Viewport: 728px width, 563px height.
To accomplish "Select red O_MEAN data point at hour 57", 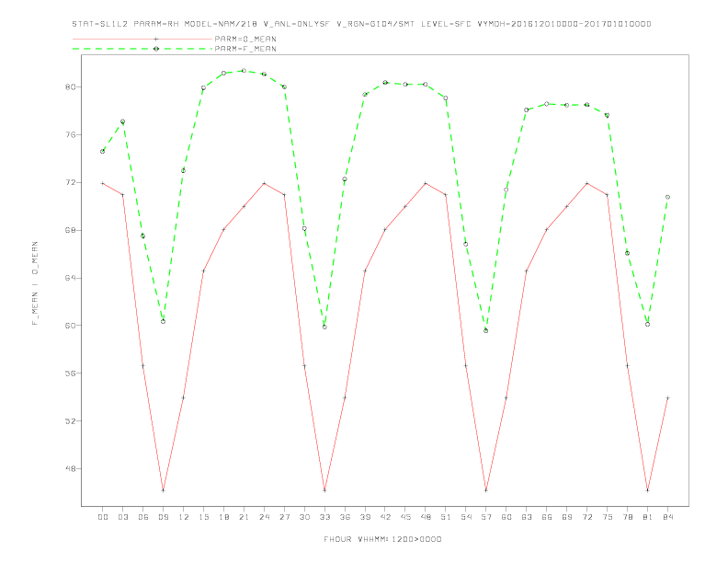I will click(486, 490).
